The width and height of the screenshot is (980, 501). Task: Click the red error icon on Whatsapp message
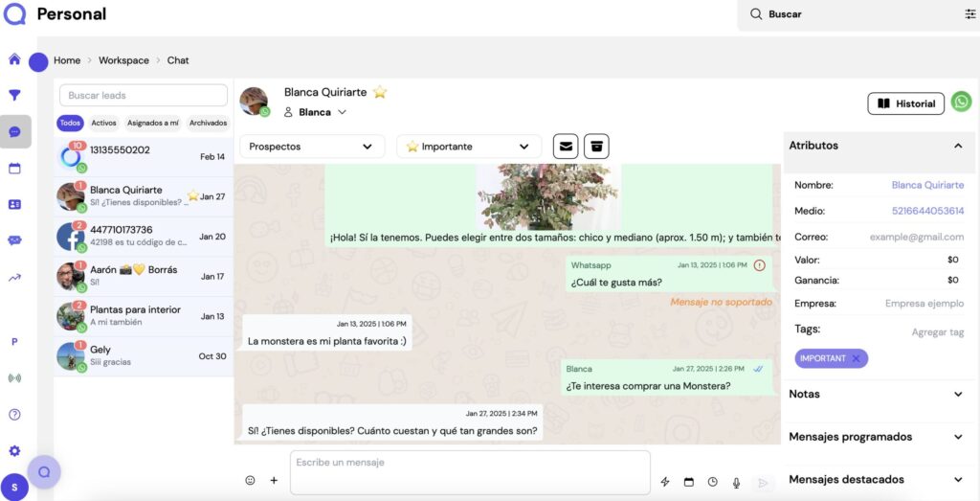click(759, 265)
